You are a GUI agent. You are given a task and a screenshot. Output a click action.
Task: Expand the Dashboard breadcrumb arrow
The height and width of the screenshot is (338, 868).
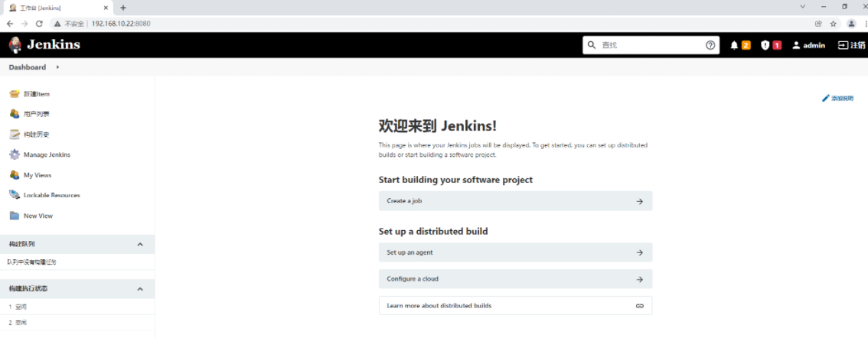pos(57,67)
